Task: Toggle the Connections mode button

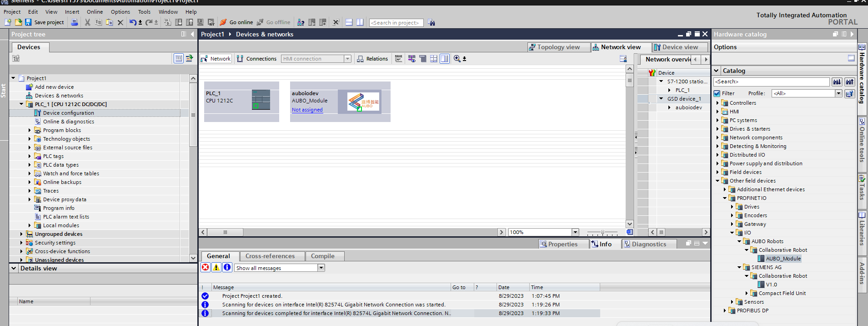Action: pos(257,59)
